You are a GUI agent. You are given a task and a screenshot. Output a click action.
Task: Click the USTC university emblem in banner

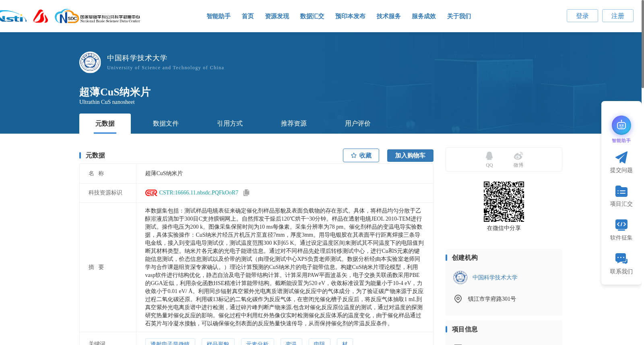(90, 62)
